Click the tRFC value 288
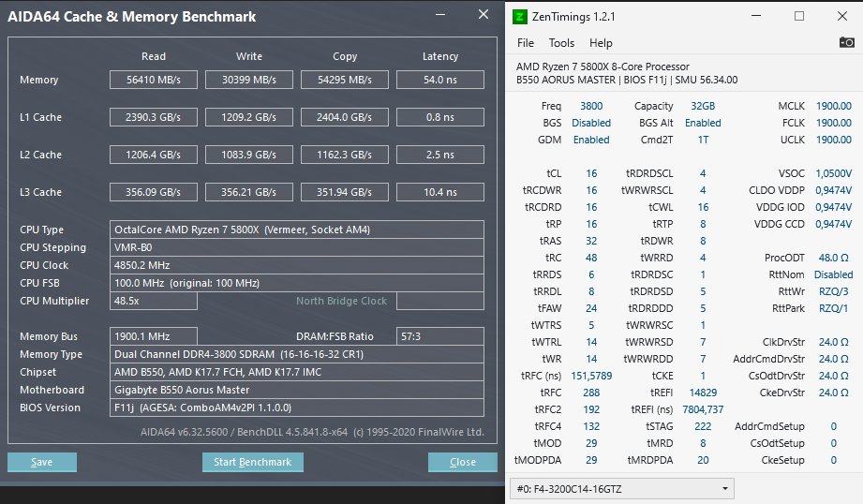The width and height of the screenshot is (863, 504). tap(591, 393)
